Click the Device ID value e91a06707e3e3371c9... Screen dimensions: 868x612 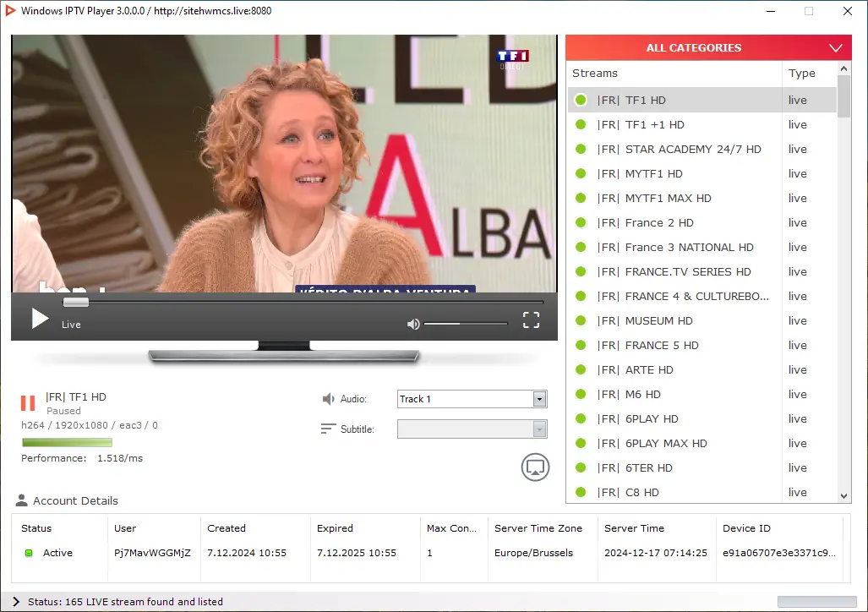779,553
